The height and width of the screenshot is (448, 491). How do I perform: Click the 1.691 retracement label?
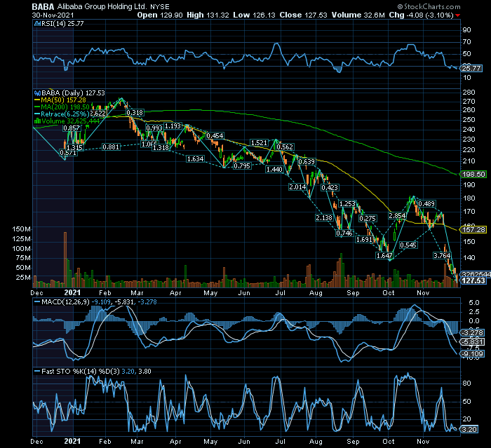click(x=364, y=240)
